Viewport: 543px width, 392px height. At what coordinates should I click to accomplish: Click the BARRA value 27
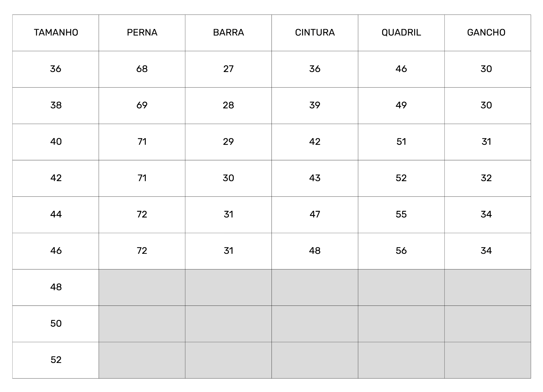[x=229, y=69]
